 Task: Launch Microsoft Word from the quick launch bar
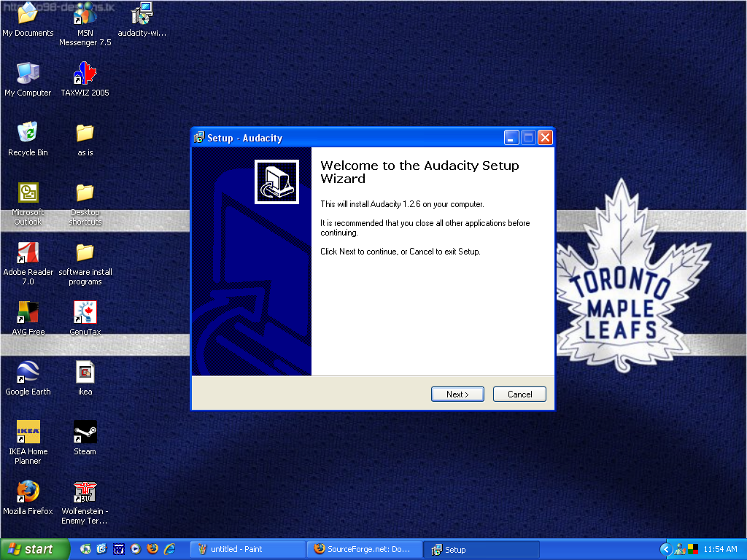pos(119,550)
